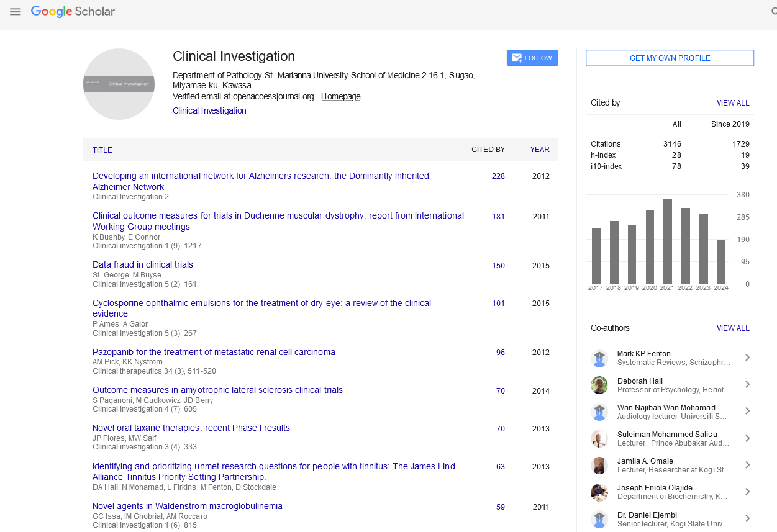Viewport: 777px width, 532px height.
Task: Open the hamburger menu icon
Action: click(16, 12)
